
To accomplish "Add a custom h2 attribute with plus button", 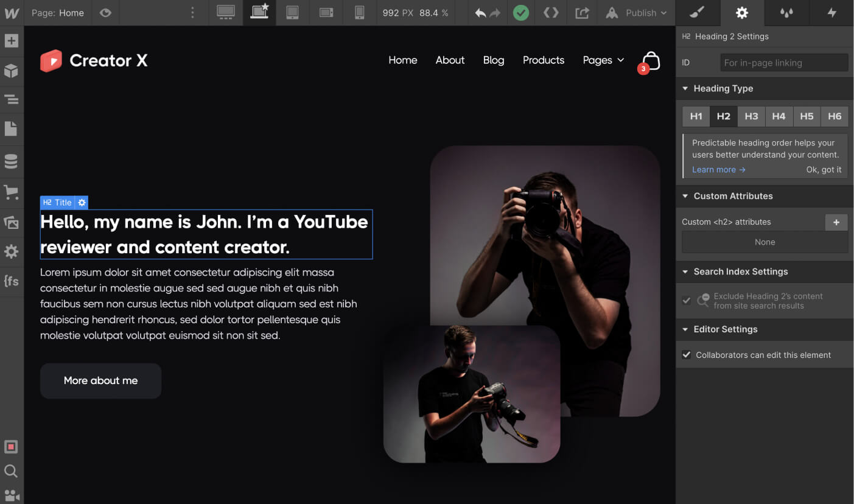I will tap(836, 222).
